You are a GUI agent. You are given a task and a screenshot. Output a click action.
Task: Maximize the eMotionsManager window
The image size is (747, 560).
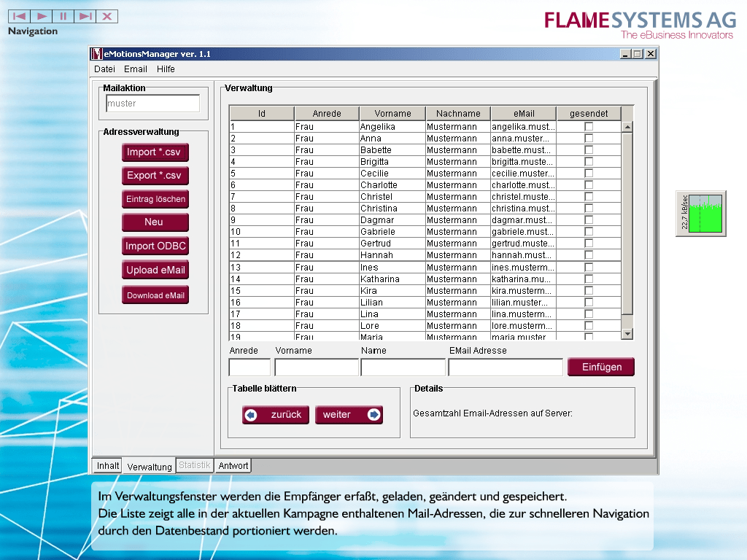click(x=638, y=54)
